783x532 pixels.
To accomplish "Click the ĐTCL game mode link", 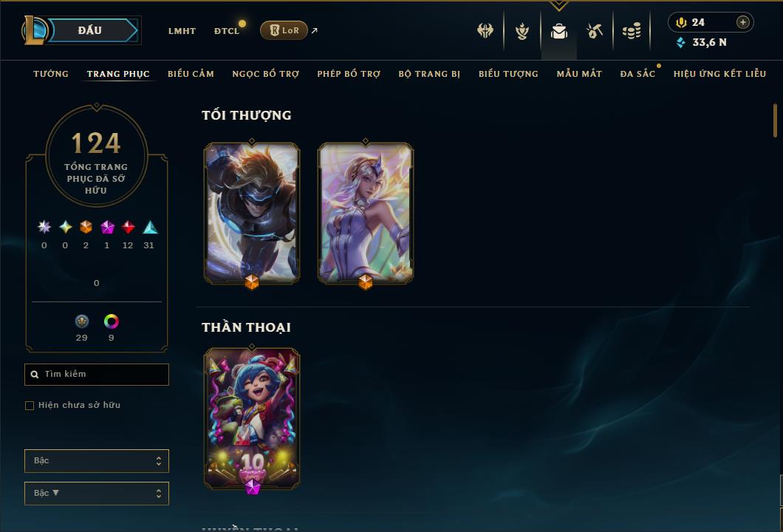I will (x=227, y=31).
